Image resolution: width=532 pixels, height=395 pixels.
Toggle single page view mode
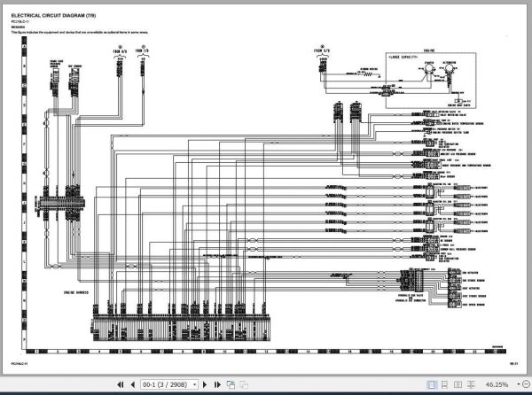431,384
